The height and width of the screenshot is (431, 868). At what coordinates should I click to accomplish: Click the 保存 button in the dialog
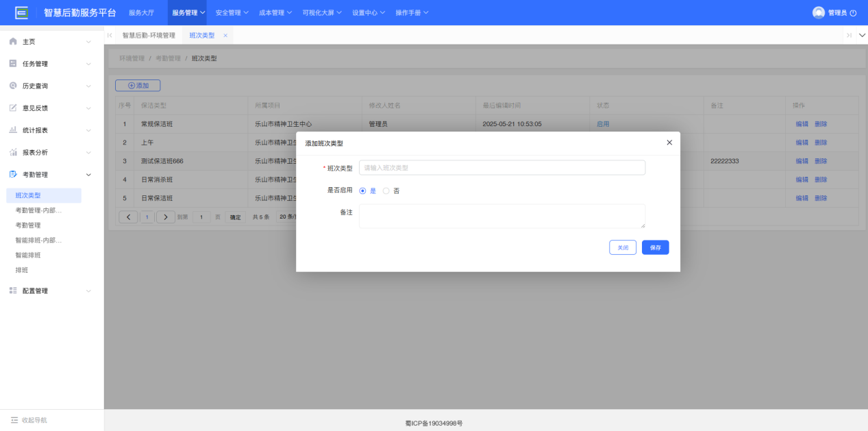click(x=656, y=247)
